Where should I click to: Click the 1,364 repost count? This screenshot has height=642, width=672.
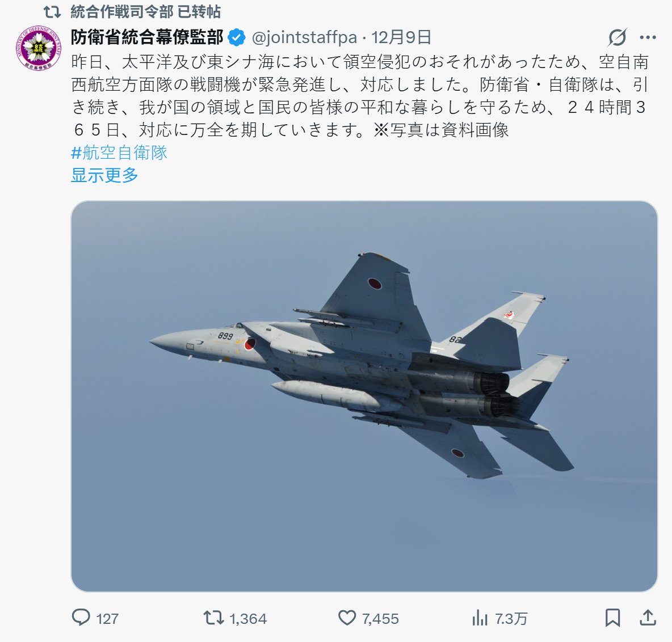248,619
